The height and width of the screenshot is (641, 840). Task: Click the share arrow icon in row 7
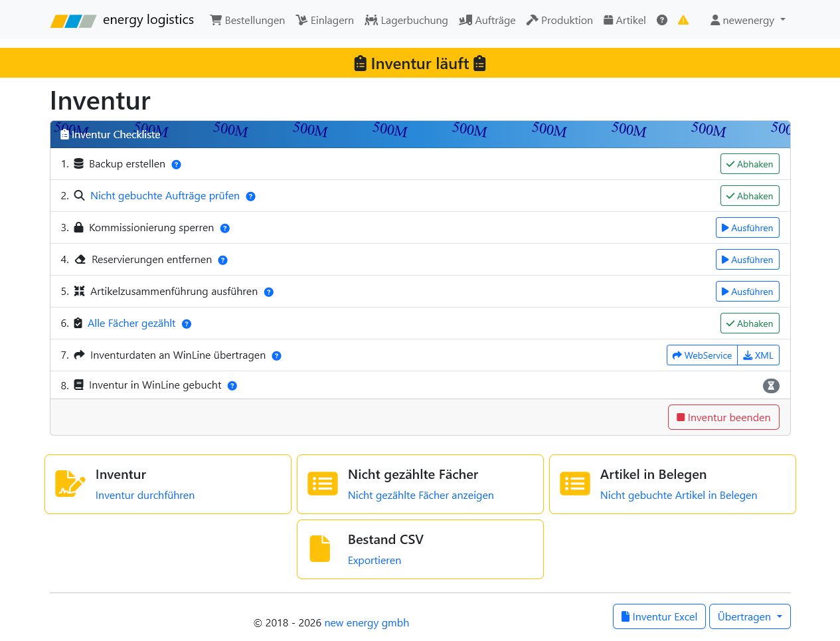click(x=79, y=355)
